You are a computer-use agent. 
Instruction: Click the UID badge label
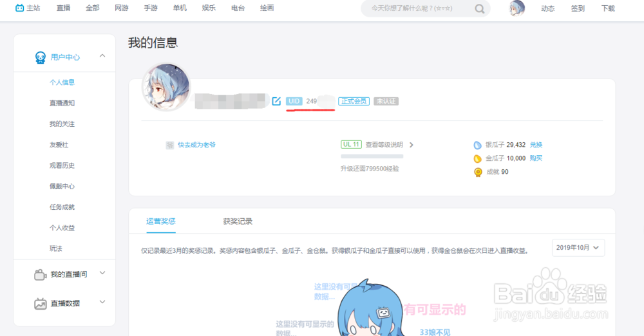pyautogui.click(x=294, y=101)
